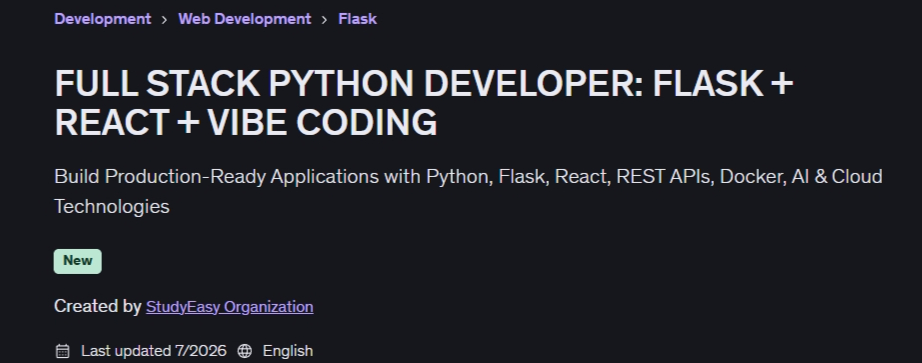
Task: Open the Web Development breadcrumb link
Action: [245, 19]
